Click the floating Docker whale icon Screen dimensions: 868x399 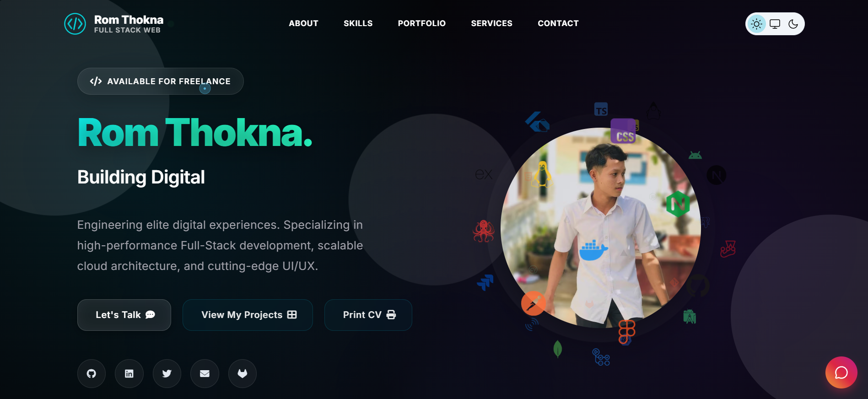coord(593,250)
